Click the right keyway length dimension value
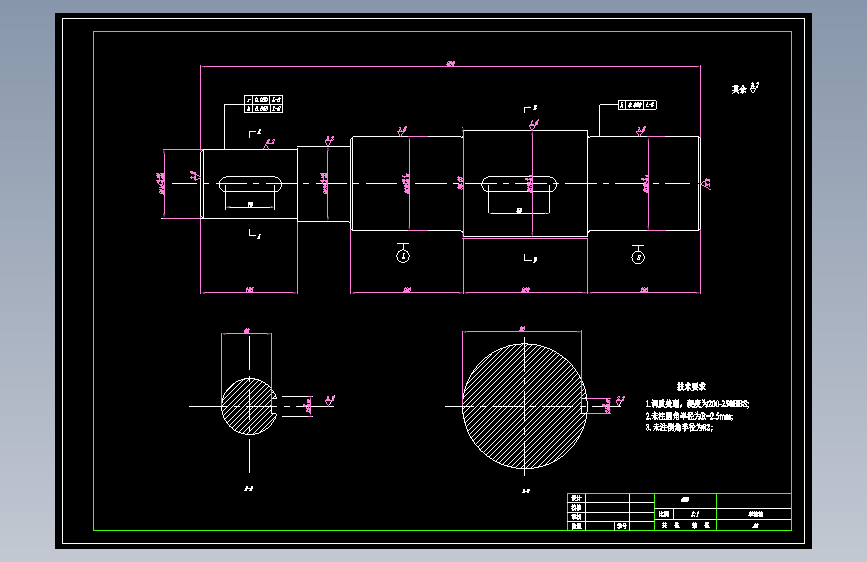Image resolution: width=867 pixels, height=562 pixels. pos(519,210)
